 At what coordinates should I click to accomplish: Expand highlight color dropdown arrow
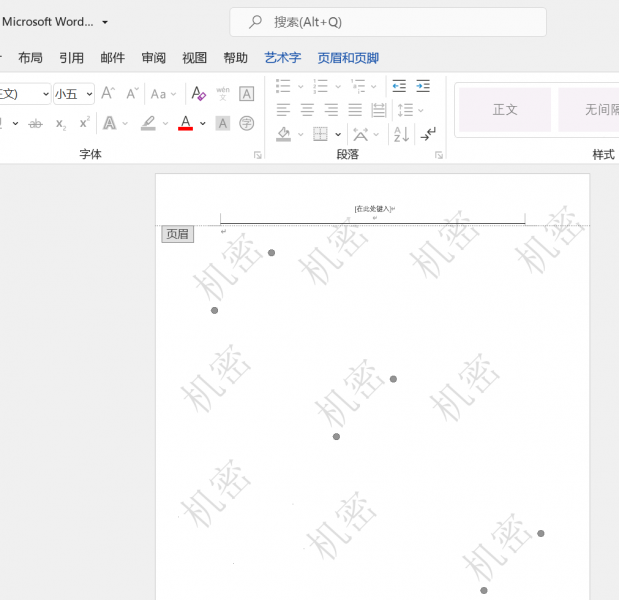pos(165,124)
